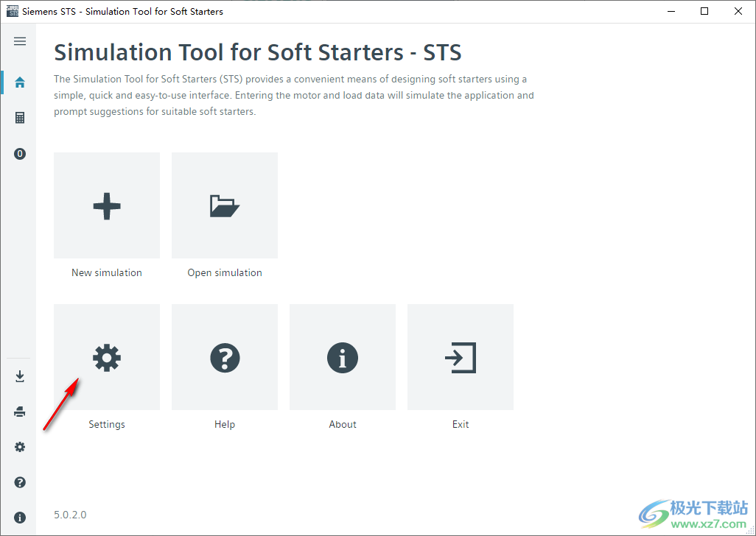
Task: Open the calculator icon in the sidebar
Action: (20, 118)
